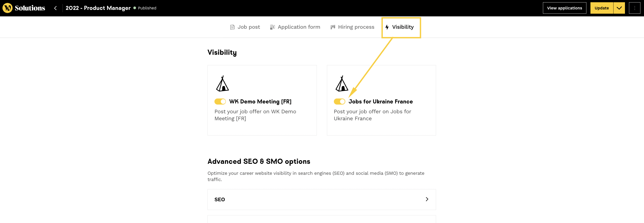Select the Visibility tab

(400, 27)
